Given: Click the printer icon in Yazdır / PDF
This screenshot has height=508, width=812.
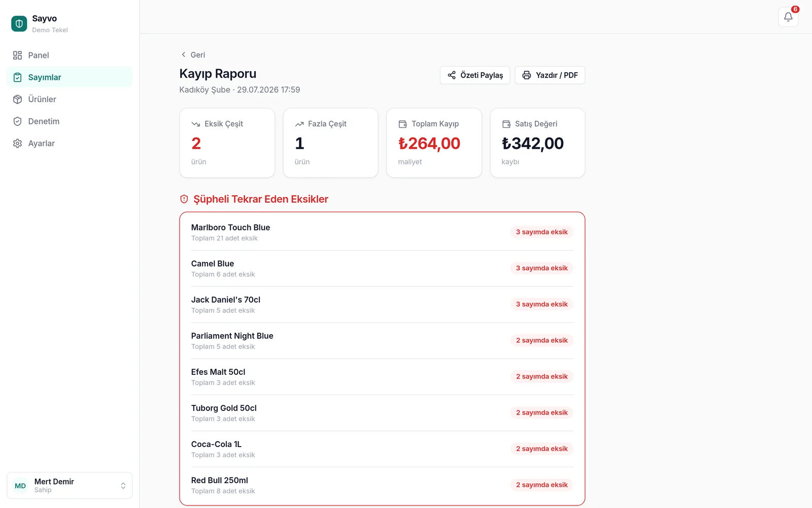Looking at the screenshot, I should click(x=527, y=75).
